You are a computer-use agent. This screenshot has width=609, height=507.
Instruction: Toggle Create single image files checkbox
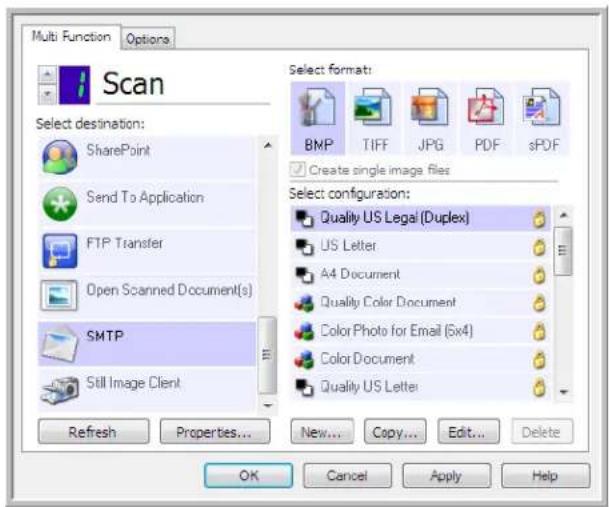pyautogui.click(x=298, y=170)
